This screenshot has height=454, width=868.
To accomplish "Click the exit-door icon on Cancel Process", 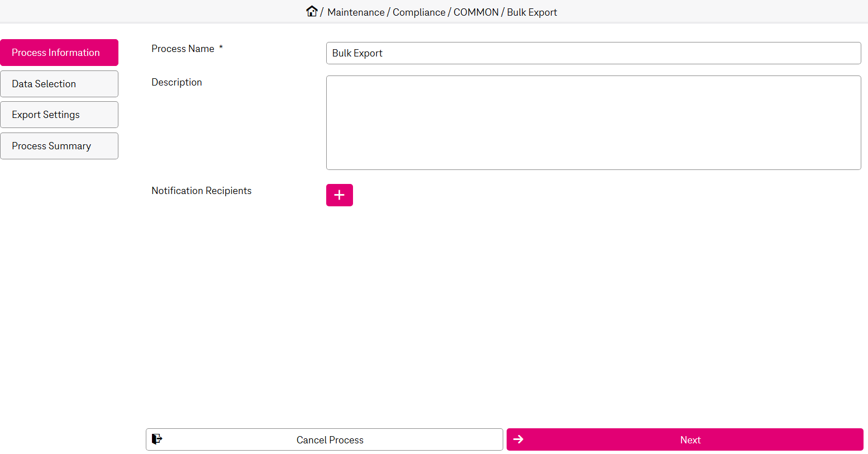I will click(x=157, y=439).
